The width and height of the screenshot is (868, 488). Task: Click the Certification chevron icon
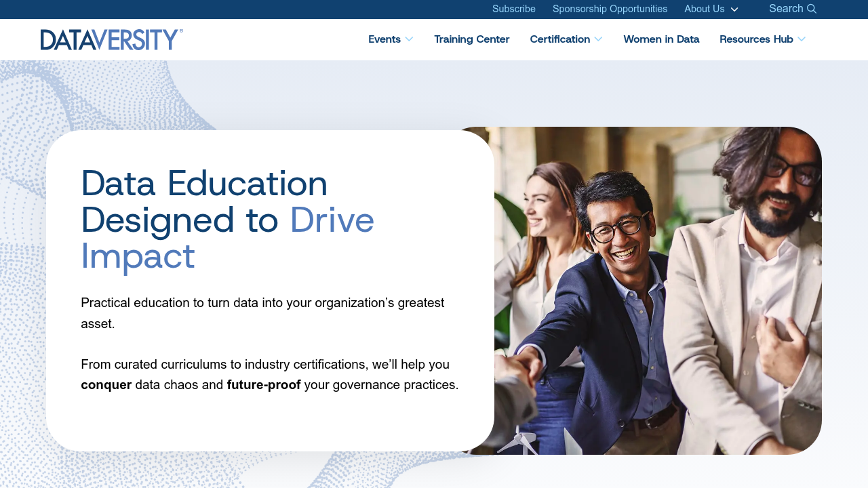tap(597, 39)
